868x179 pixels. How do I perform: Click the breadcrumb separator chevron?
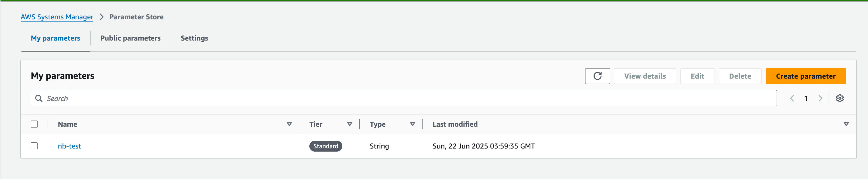pos(101,17)
